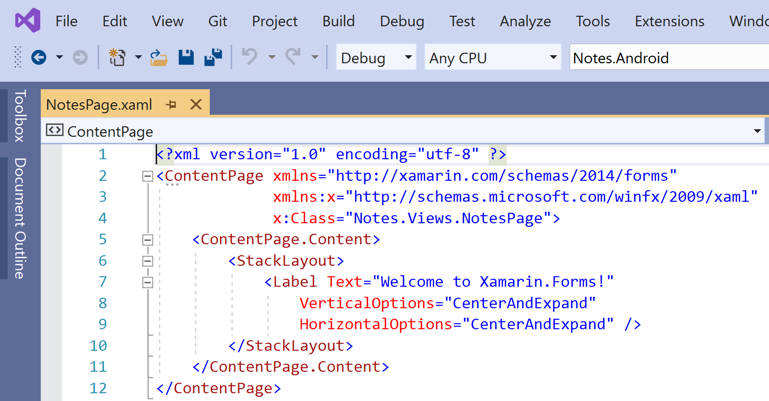This screenshot has height=401, width=769.
Task: Collapse the ContentPage.Content code region
Action: click(147, 240)
